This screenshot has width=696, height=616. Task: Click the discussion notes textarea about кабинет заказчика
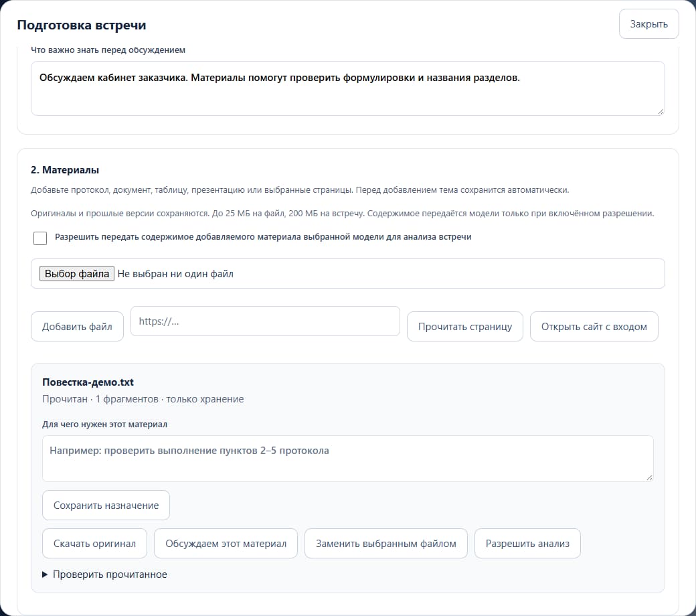[x=347, y=88]
